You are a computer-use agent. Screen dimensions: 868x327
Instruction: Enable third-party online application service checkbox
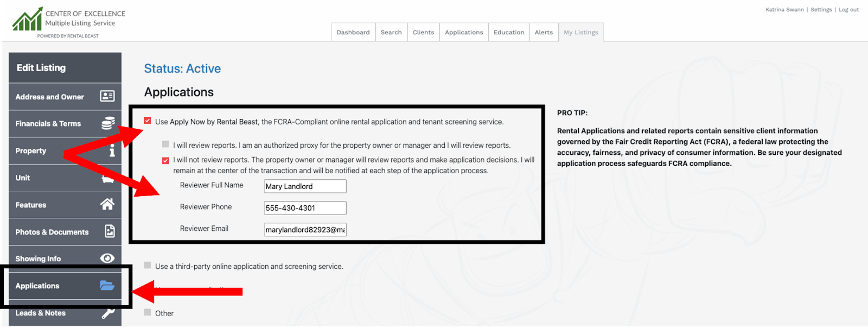click(148, 266)
